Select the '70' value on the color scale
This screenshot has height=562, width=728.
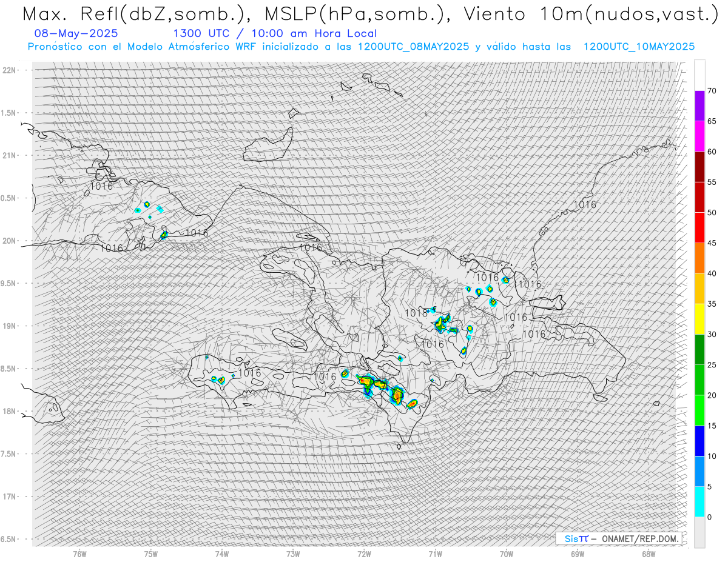pyautogui.click(x=712, y=91)
